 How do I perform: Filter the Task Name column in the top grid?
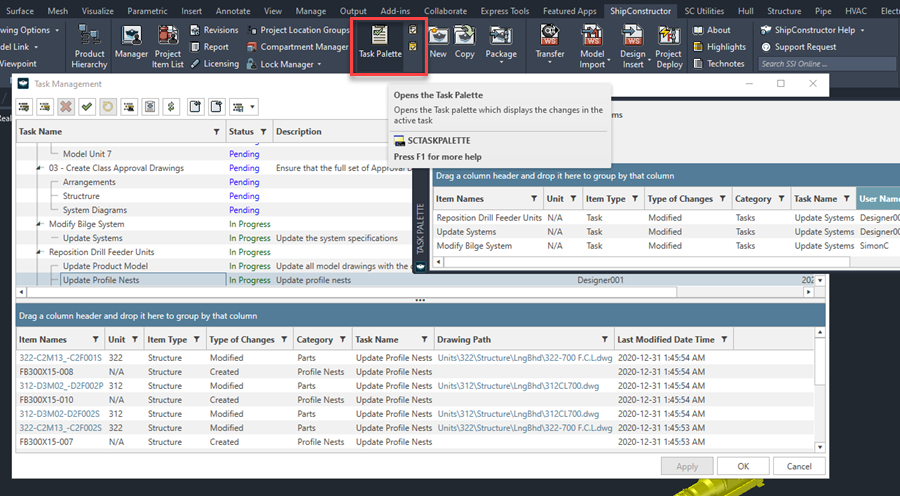pyautogui.click(x=216, y=132)
